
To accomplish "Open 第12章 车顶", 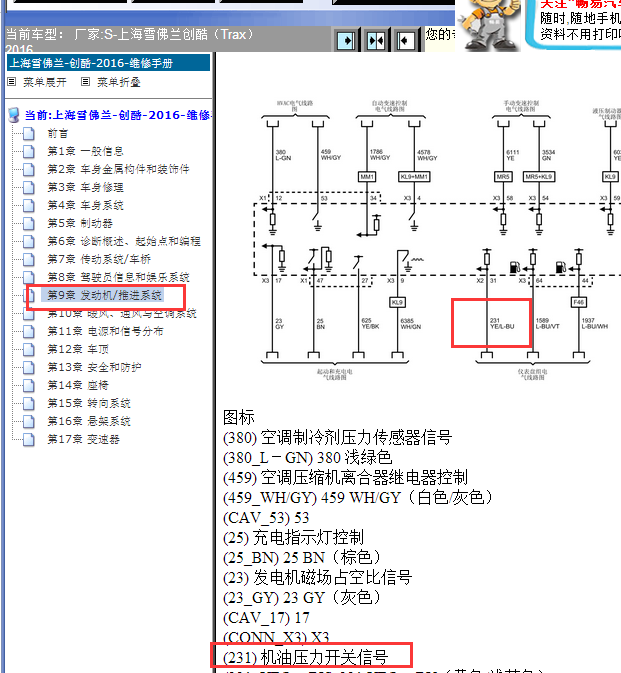I will 78,349.
